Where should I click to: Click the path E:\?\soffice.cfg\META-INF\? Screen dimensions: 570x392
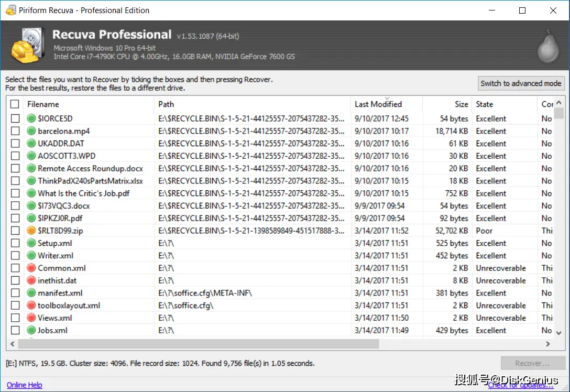(x=205, y=293)
